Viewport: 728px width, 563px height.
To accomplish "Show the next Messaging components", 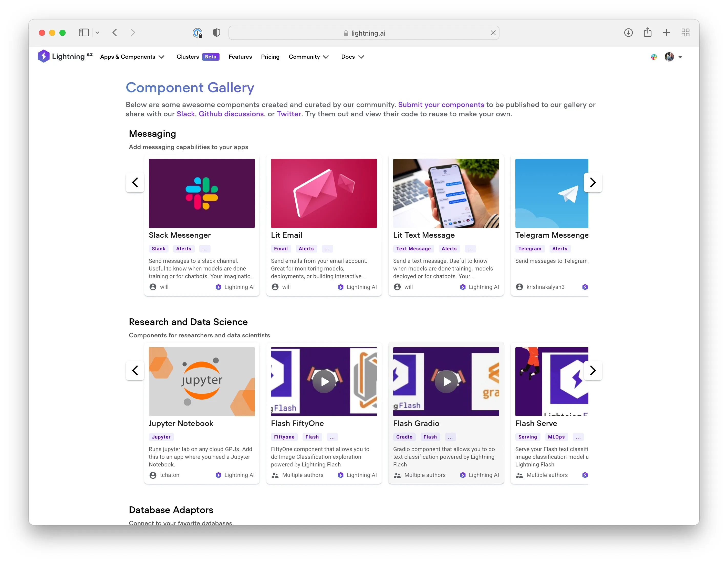I will (593, 182).
